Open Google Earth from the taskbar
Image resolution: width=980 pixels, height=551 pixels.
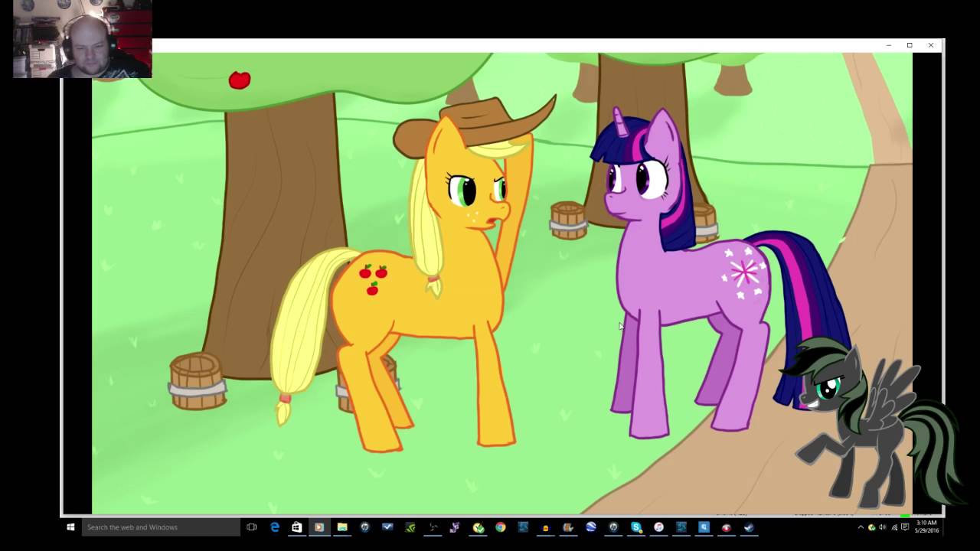coord(591,527)
